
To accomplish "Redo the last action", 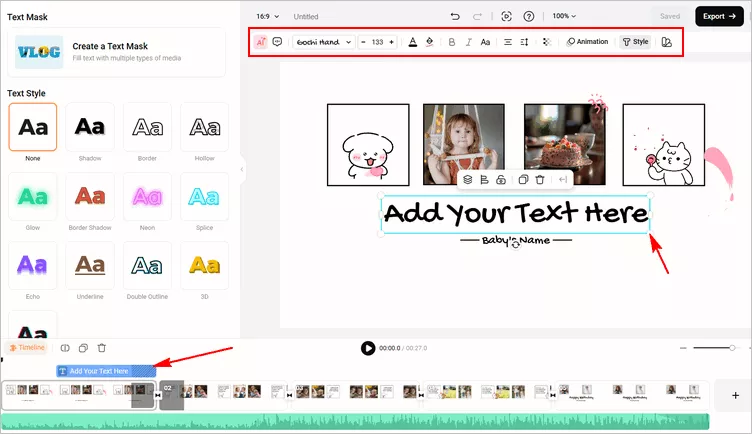I will [477, 16].
